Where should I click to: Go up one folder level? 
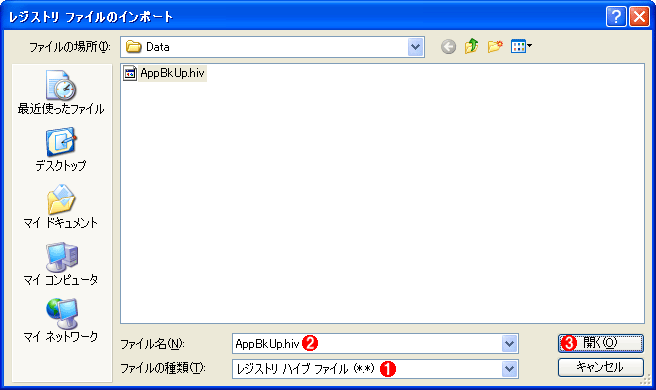[x=472, y=46]
